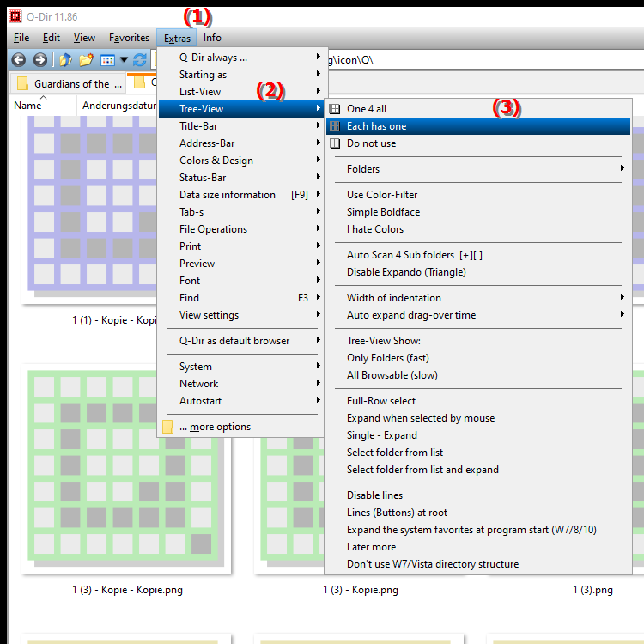Select the Tree-View menu entry
This screenshot has height=644, width=644.
tap(241, 109)
